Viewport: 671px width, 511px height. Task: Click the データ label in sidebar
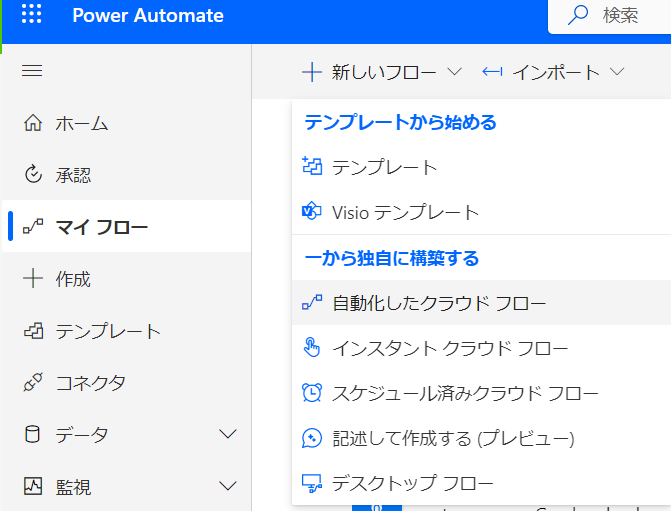(81, 434)
